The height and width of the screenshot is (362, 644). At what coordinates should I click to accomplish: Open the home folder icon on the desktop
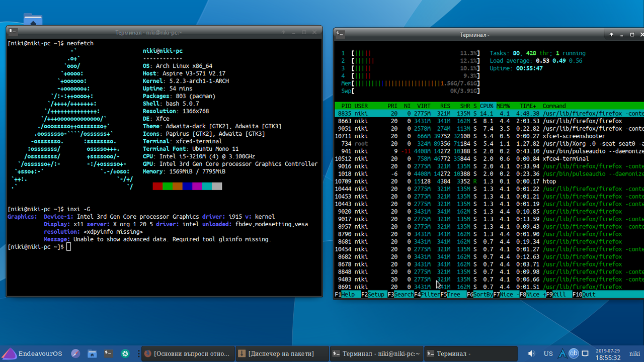point(33,19)
